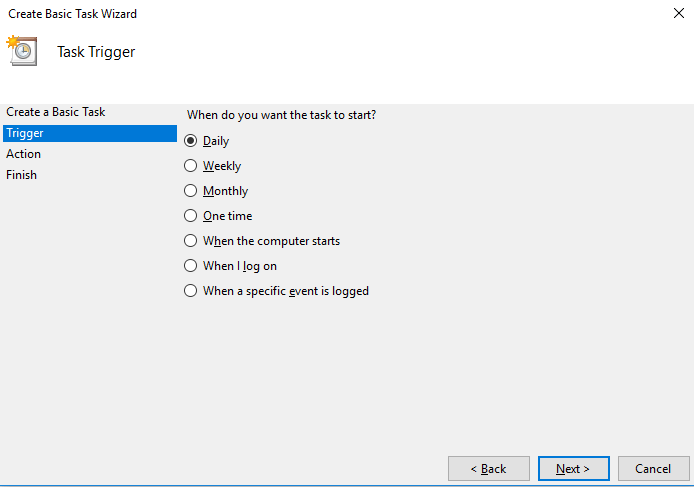
Task: Cancel the task wizard
Action: [x=653, y=468]
